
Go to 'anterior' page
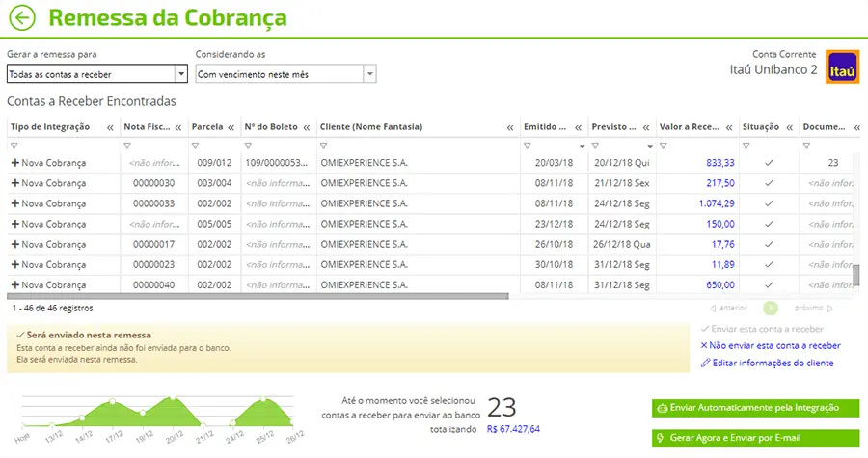(728, 309)
